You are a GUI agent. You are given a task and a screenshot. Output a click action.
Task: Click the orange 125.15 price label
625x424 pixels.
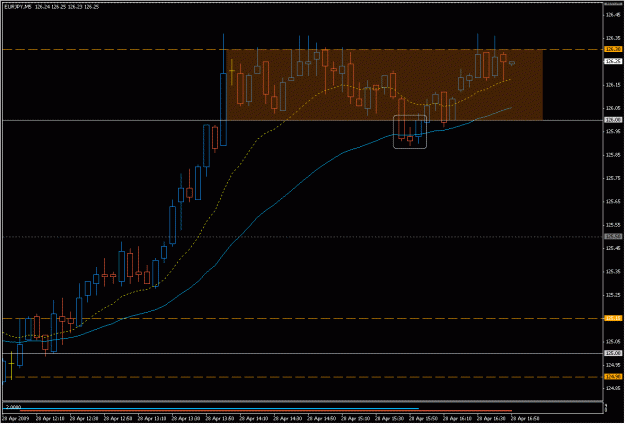click(x=613, y=318)
